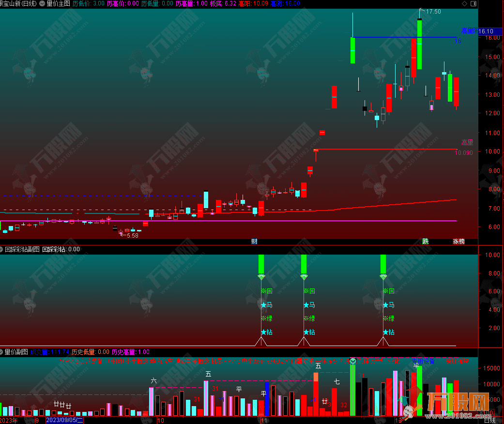Click the 财 marker below the main chart
The width and height of the screenshot is (504, 424).
pyautogui.click(x=254, y=242)
